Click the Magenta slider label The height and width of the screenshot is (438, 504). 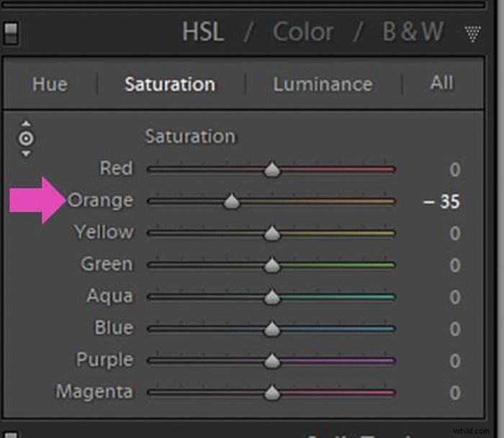coord(94,392)
